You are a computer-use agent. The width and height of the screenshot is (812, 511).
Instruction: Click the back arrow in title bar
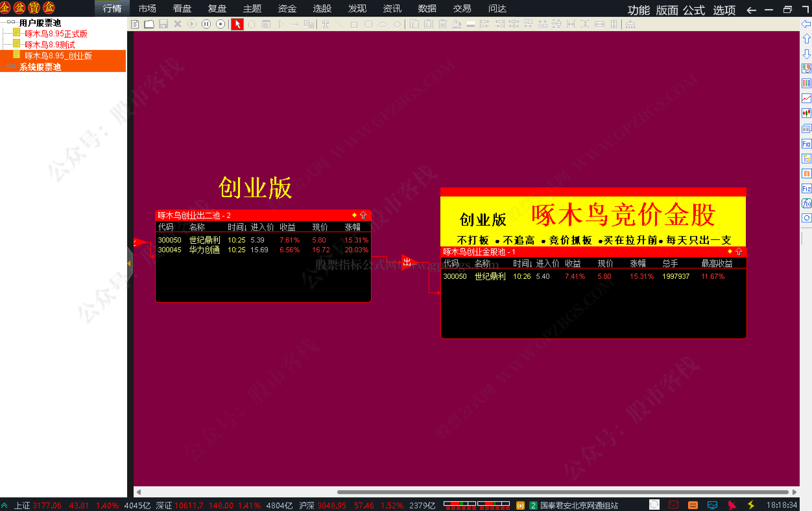[x=751, y=10]
